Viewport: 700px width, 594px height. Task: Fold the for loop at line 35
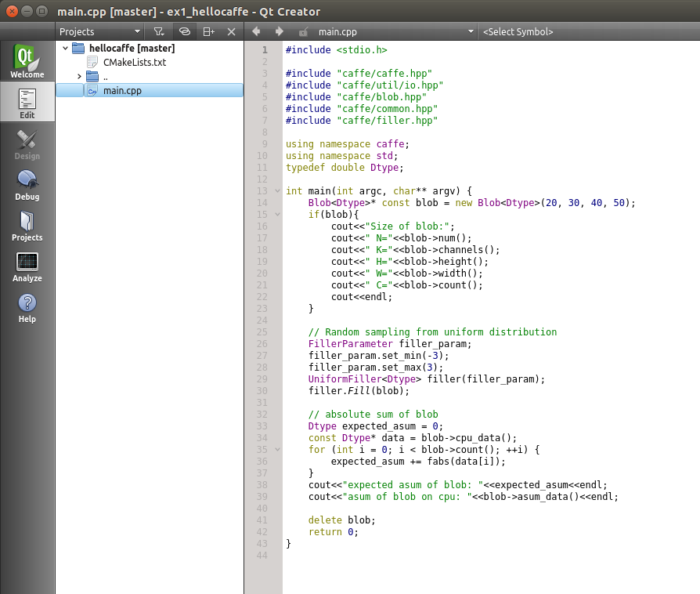(277, 450)
